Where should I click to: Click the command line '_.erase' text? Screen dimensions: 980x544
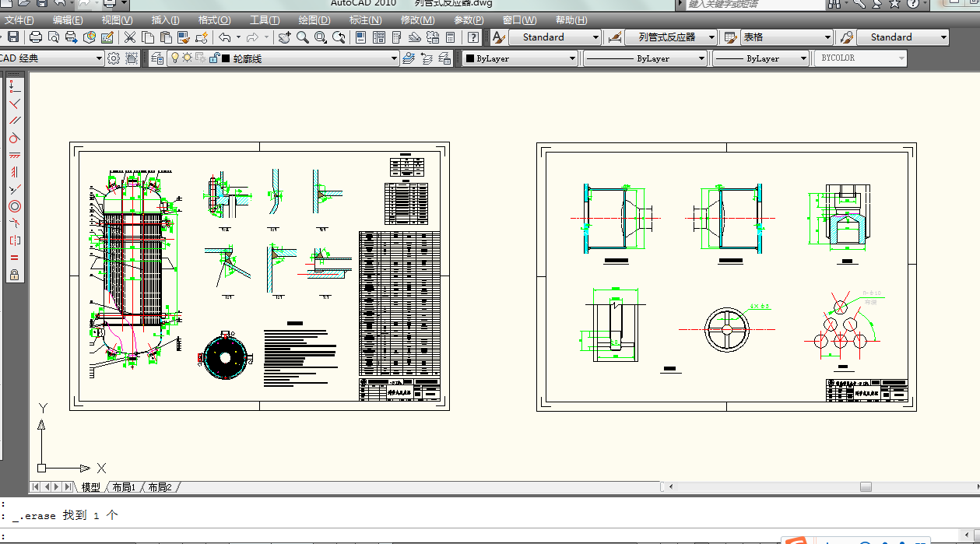point(33,515)
